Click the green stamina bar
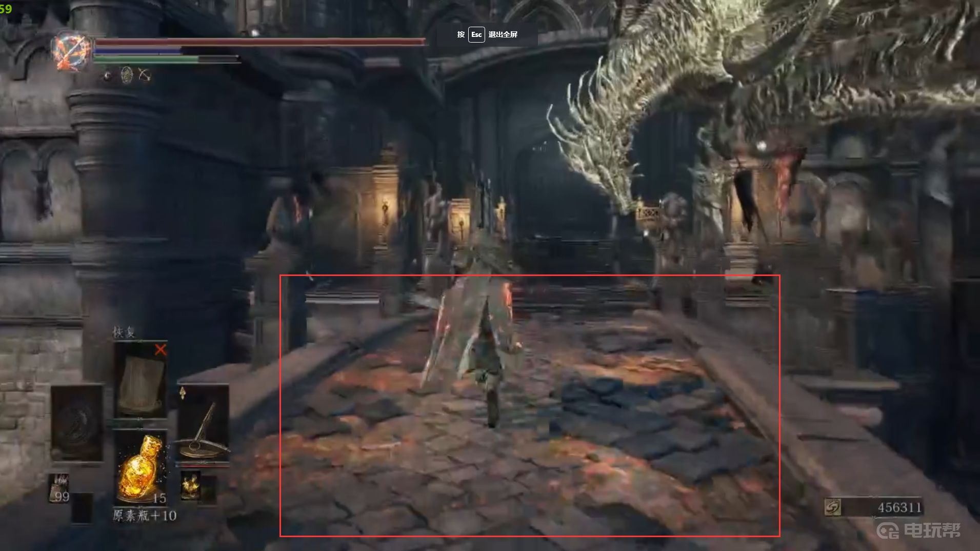 point(166,60)
